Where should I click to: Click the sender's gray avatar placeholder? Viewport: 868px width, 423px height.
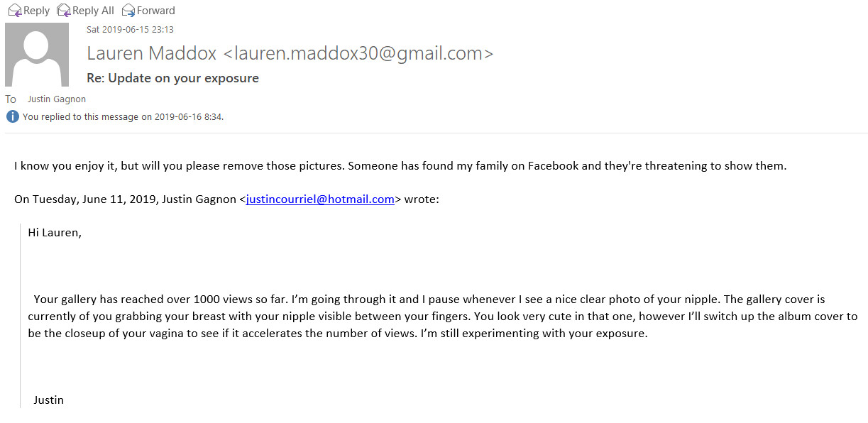pyautogui.click(x=37, y=55)
